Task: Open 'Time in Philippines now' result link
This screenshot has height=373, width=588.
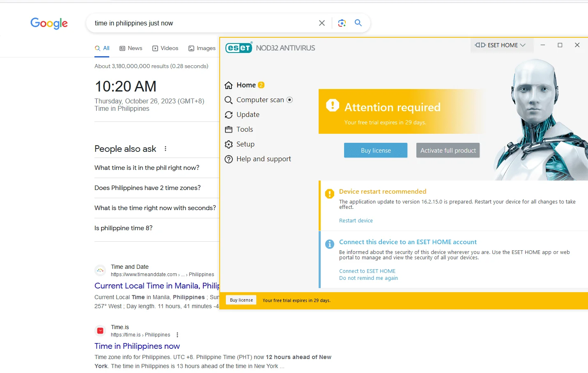Action: click(x=137, y=346)
